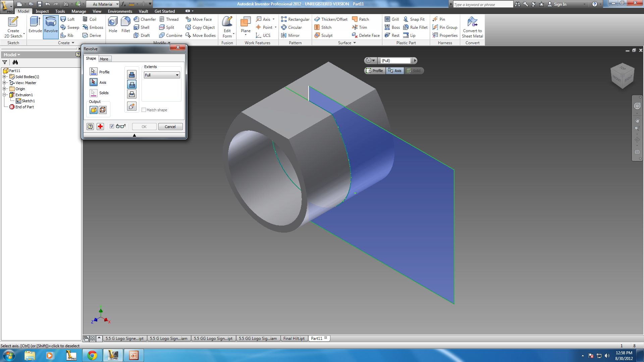
Task: Open the As Material appearance selector
Action: click(103, 4)
